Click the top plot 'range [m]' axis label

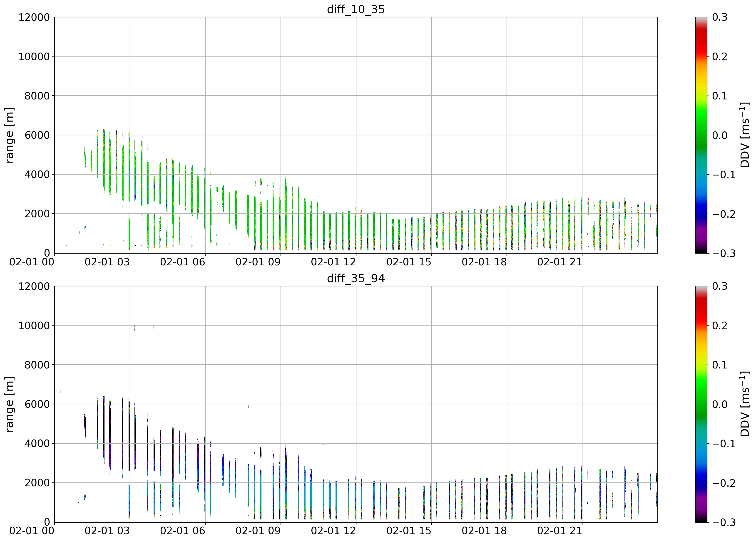point(9,135)
